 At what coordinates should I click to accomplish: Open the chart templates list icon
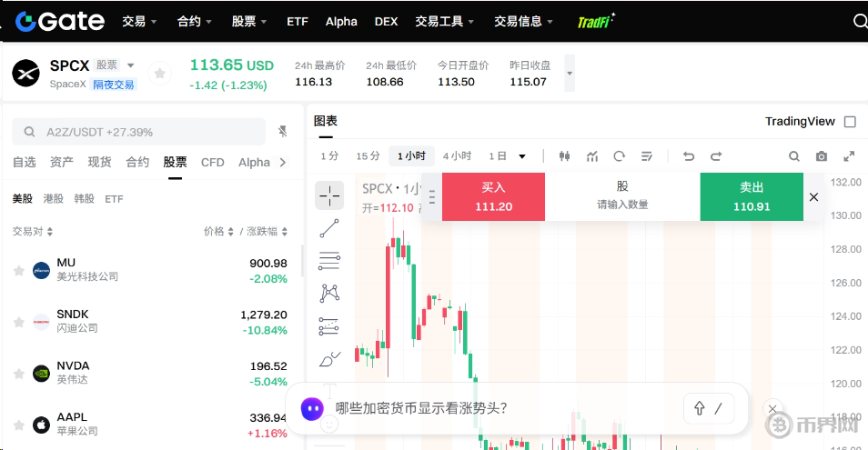coord(647,156)
